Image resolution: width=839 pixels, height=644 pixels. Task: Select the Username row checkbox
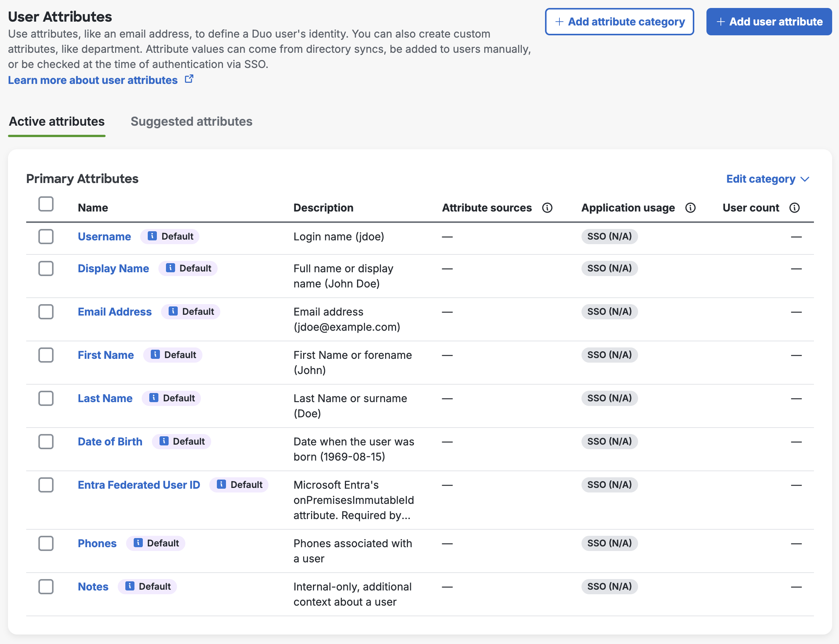click(46, 237)
